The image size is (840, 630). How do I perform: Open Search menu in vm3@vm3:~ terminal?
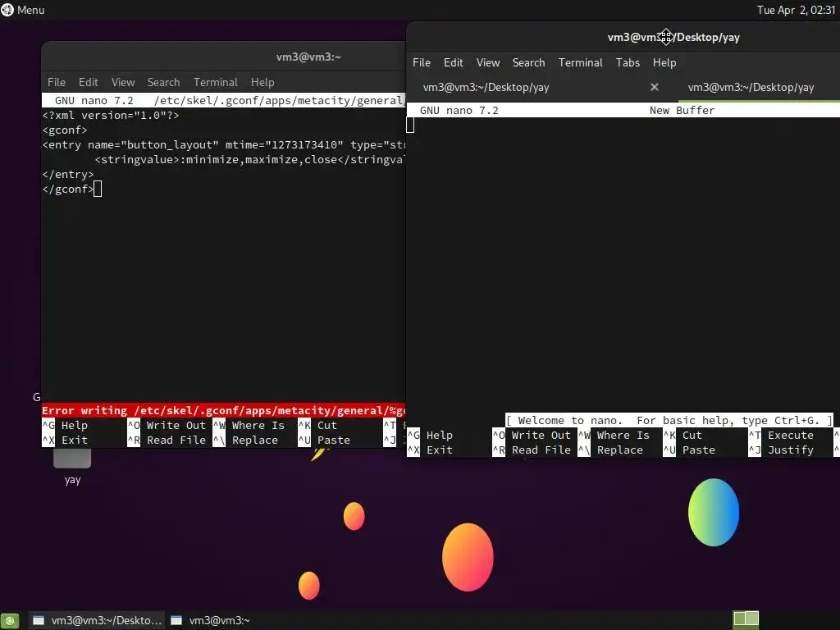click(x=163, y=82)
